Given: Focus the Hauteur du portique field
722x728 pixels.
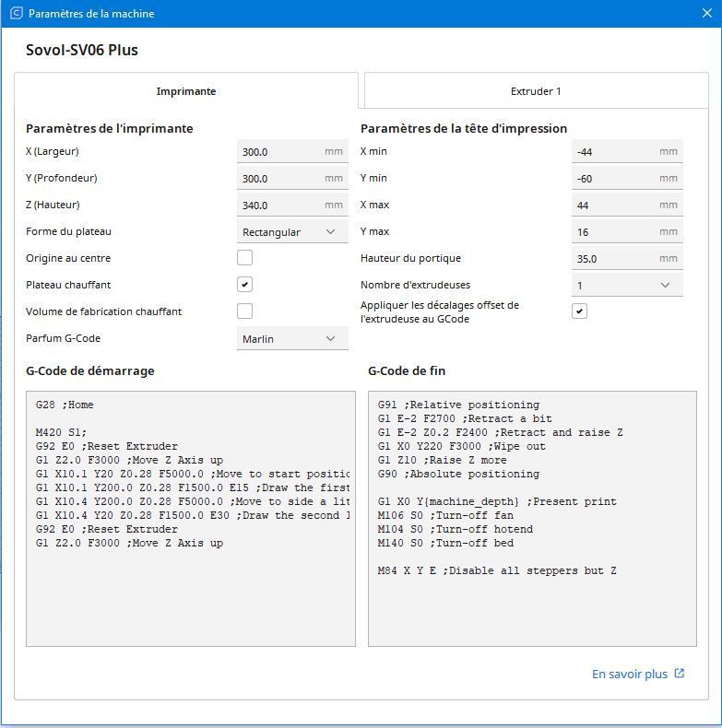Looking at the screenshot, I should 627,258.
